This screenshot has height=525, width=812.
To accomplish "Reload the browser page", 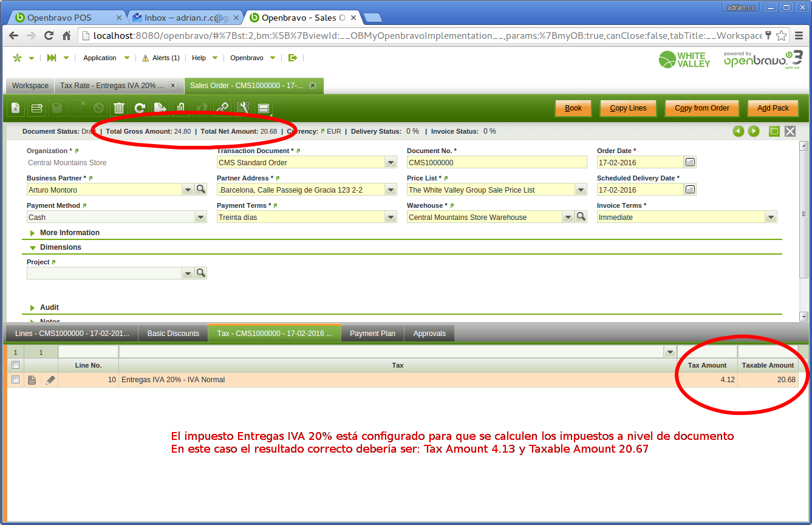I will click(x=48, y=36).
